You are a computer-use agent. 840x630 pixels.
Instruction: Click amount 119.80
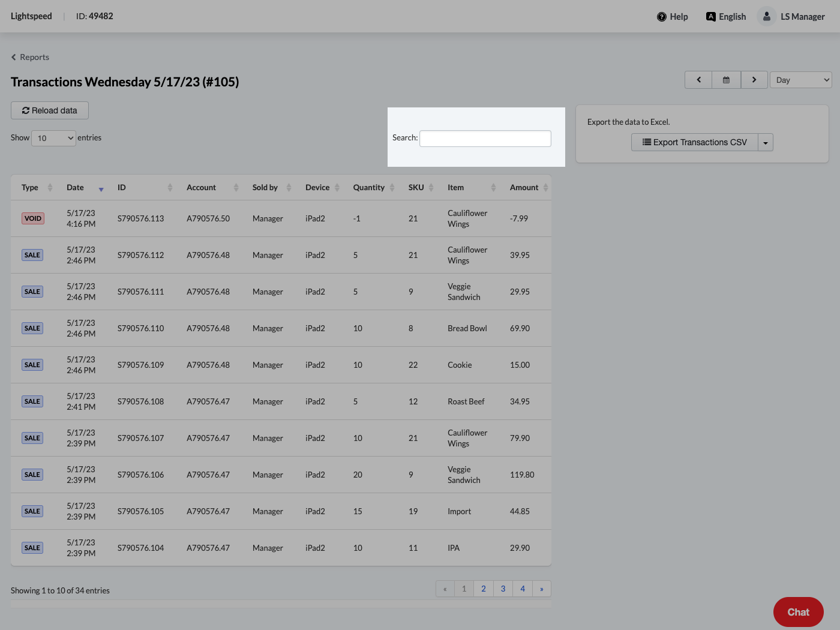522,475
